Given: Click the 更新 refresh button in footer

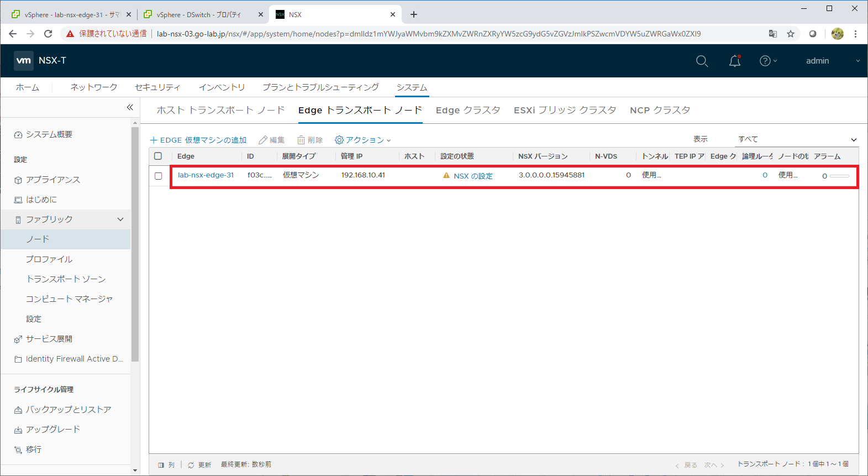Looking at the screenshot, I should coord(199,465).
